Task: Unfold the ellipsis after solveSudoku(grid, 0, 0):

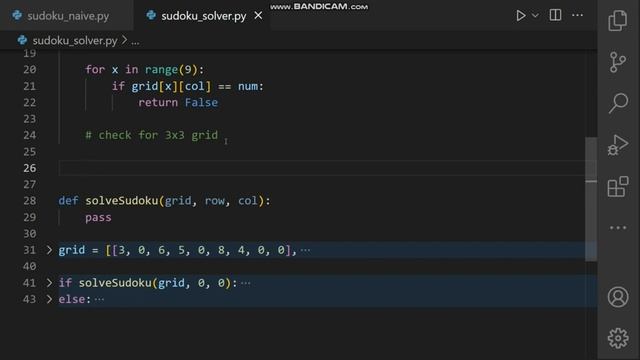Action: click(245, 283)
